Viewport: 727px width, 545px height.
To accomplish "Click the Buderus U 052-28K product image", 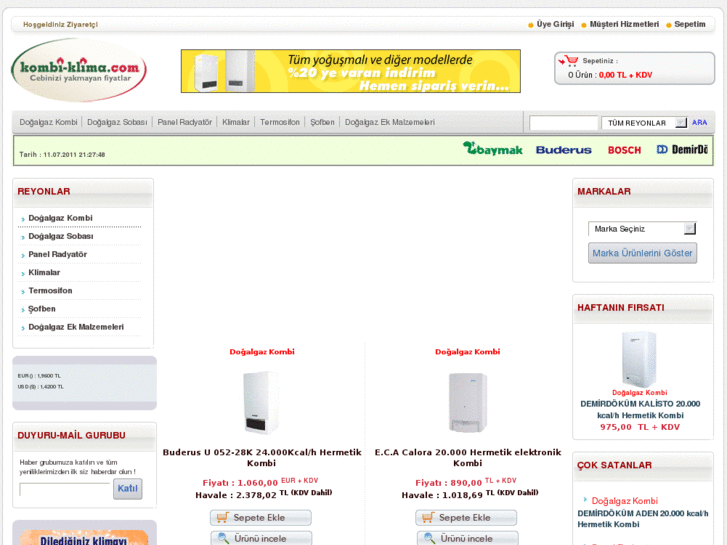I will click(261, 402).
